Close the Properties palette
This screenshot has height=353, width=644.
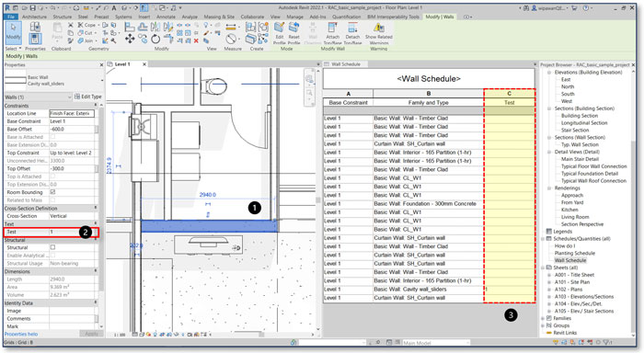tap(101, 65)
